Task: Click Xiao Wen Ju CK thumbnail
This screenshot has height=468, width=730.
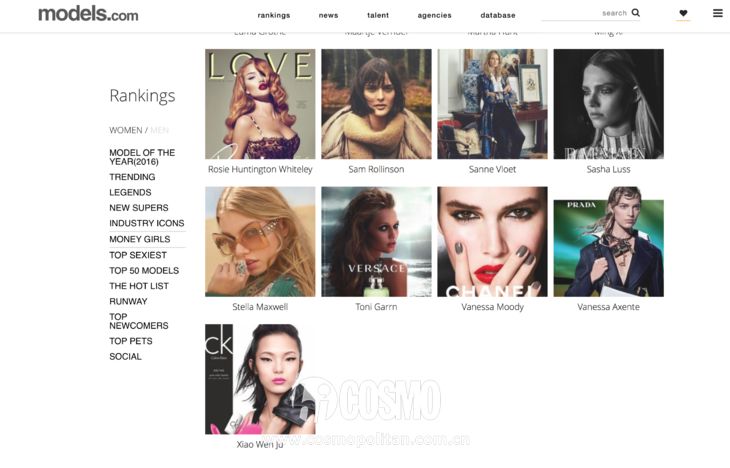Action: (260, 379)
